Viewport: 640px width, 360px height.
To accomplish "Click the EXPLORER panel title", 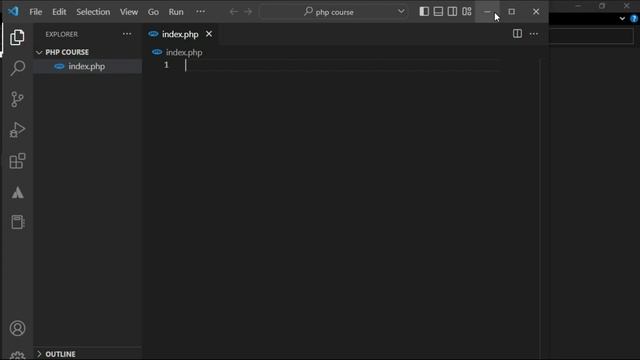I will [62, 34].
